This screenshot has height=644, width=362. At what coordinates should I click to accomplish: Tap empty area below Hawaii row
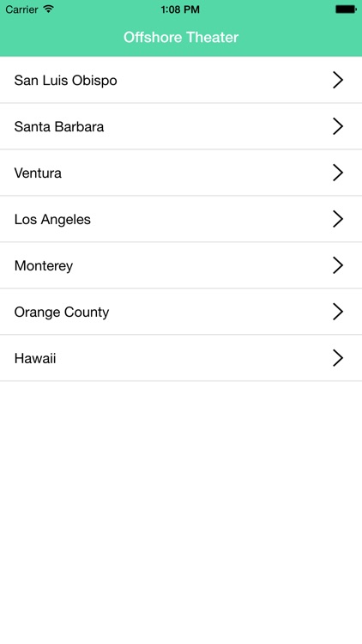181,513
